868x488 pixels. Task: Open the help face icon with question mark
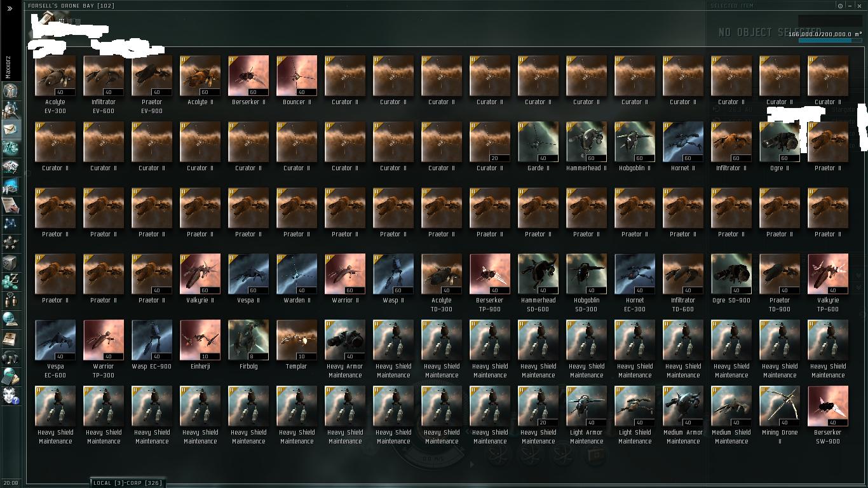click(x=10, y=395)
